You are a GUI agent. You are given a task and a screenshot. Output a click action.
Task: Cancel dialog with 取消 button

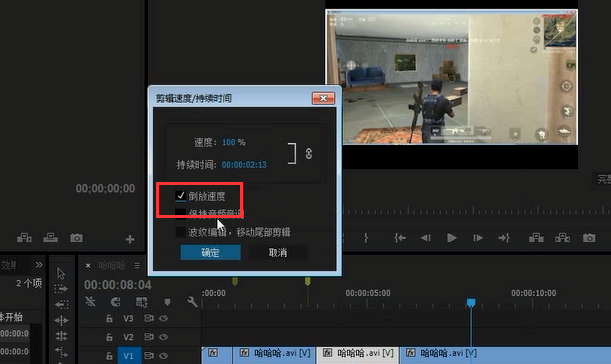point(278,253)
